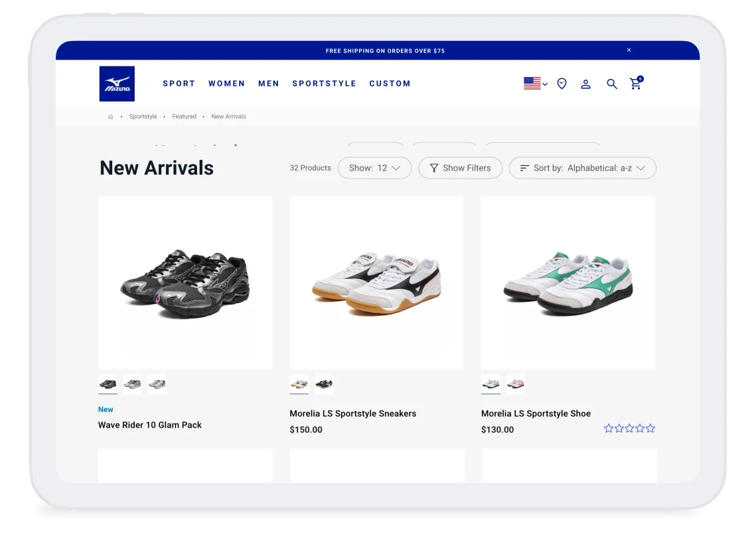Open the CUSTOM menu

coord(390,84)
